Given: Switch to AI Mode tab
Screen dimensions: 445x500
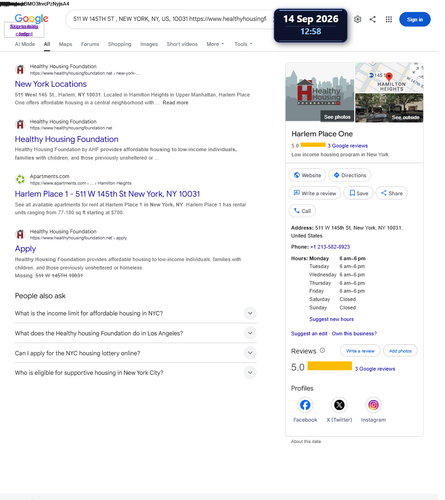Looking at the screenshot, I should click(x=25, y=44).
